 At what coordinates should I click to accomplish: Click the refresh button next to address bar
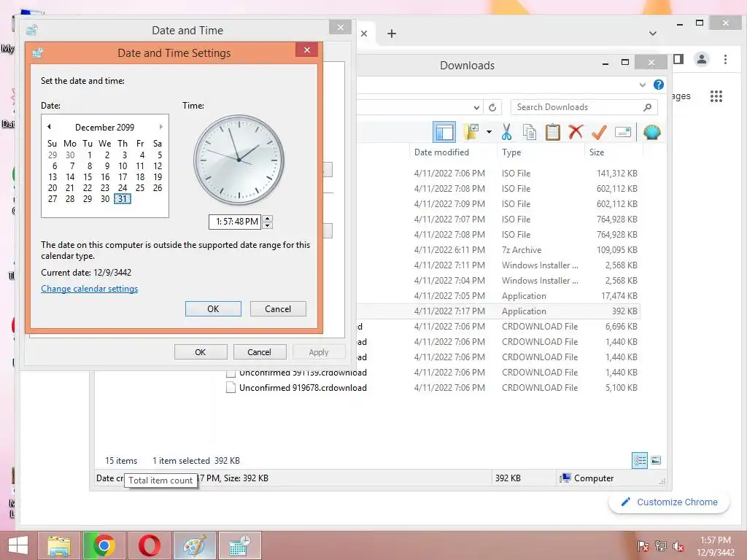(492, 107)
